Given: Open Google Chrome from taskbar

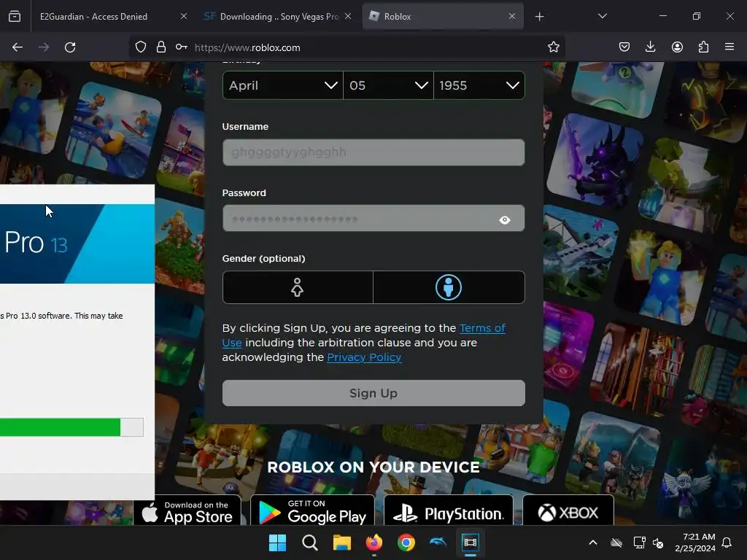Looking at the screenshot, I should [406, 542].
